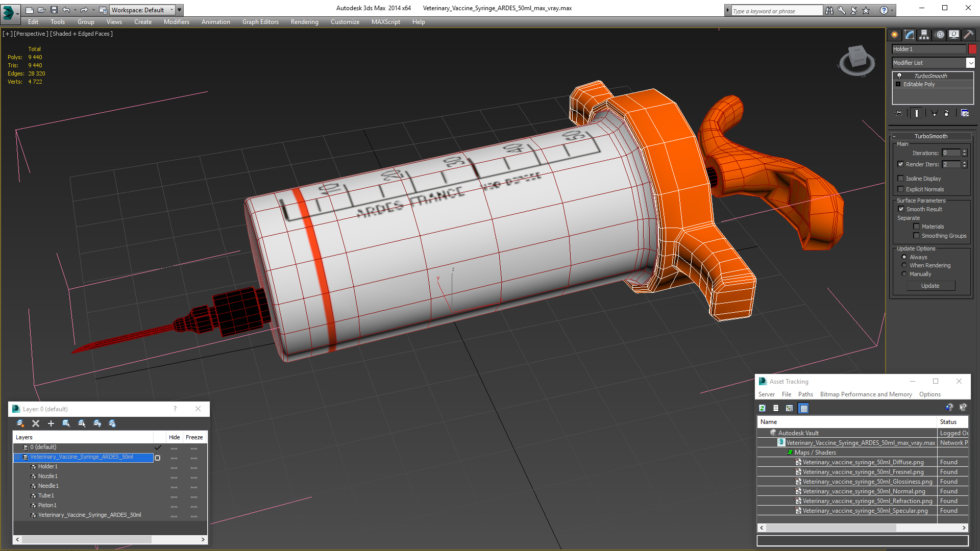Enable Explicit Normals checkbox

pyautogui.click(x=901, y=189)
